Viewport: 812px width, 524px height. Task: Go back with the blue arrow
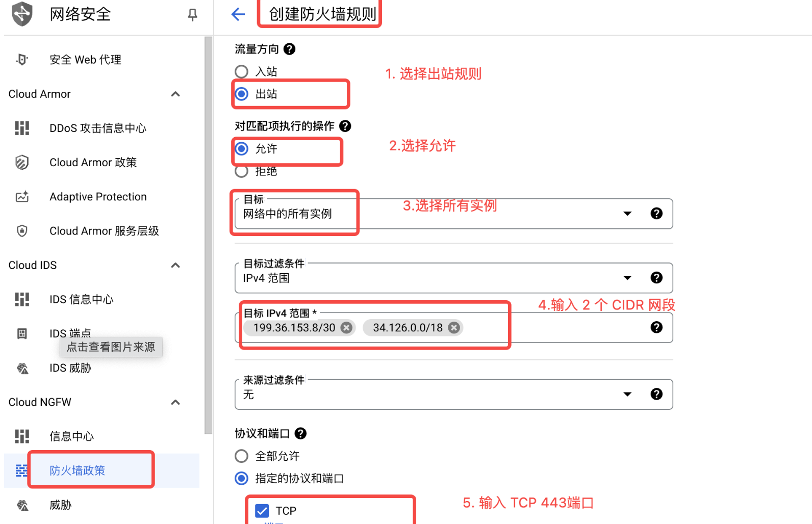[x=238, y=14]
